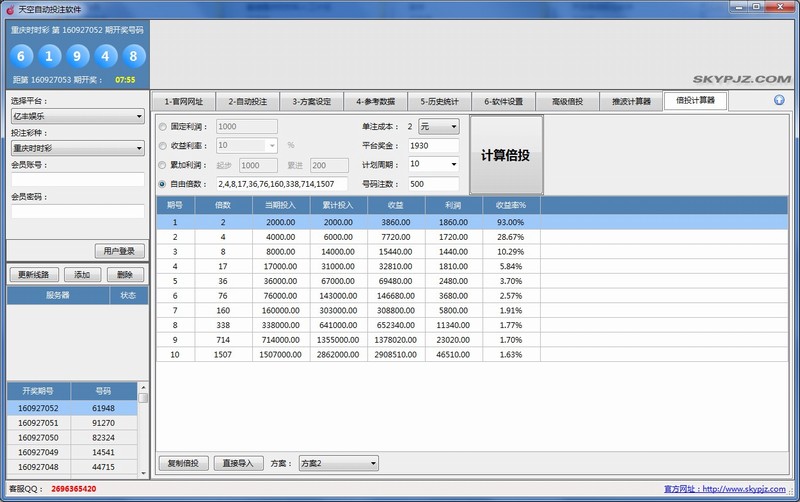
Task: Click the first lottery ball showing 6
Action: pos(22,54)
